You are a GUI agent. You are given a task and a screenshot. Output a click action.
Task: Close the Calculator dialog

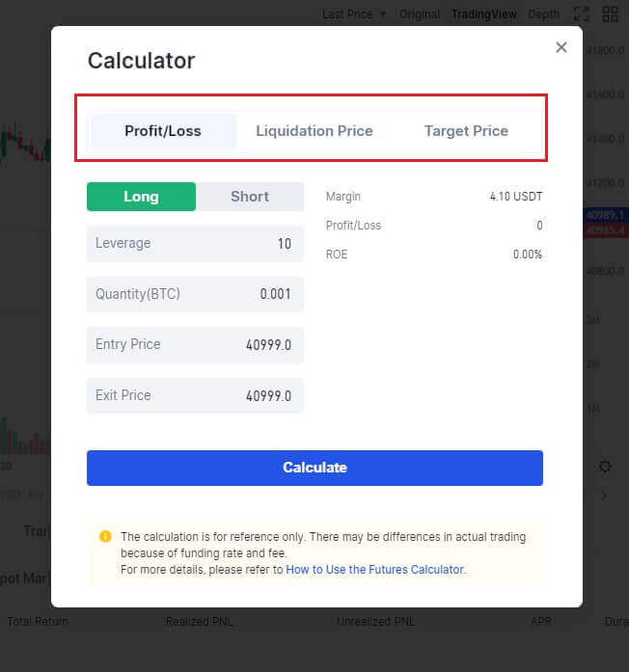(x=561, y=47)
